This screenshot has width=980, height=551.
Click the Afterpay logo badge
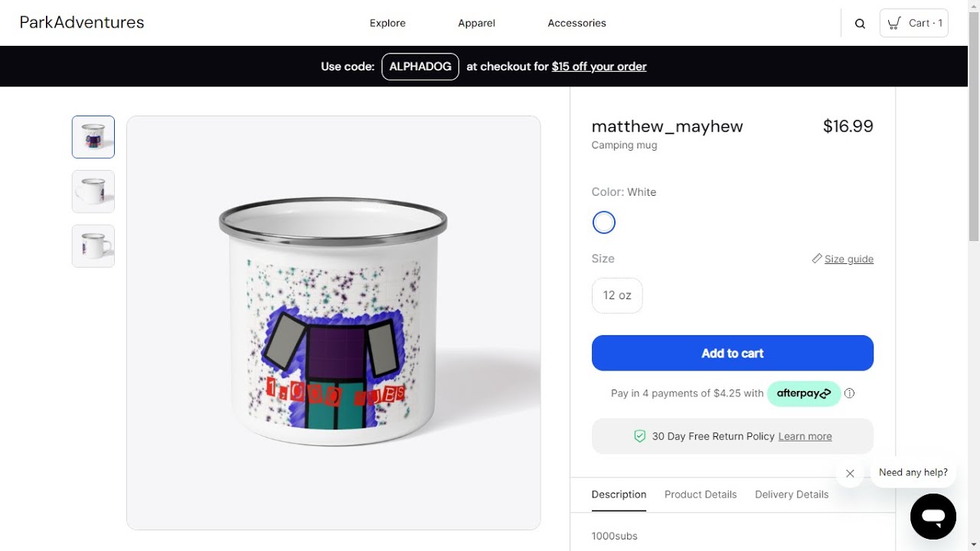coord(803,393)
